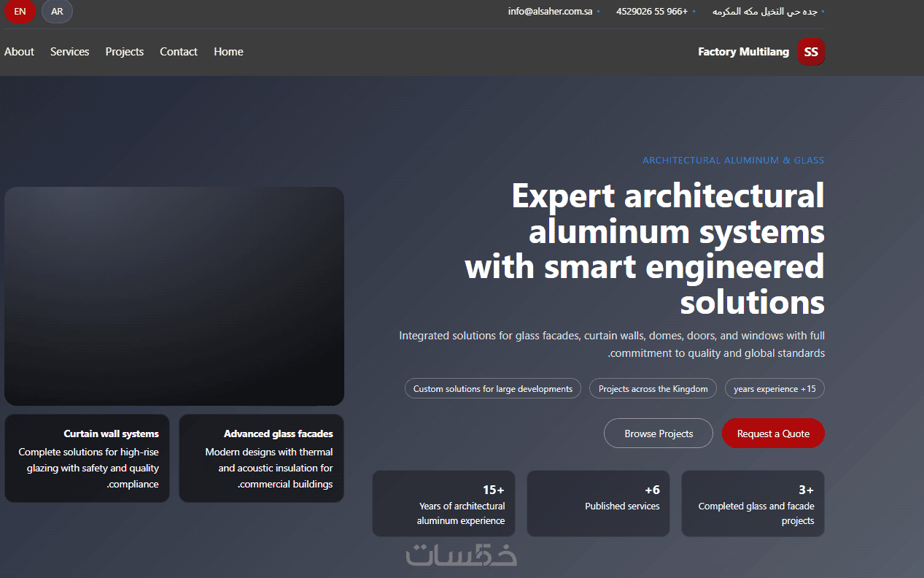Click the Factory Multilang brand name
This screenshot has height=578, width=924.
tap(743, 52)
